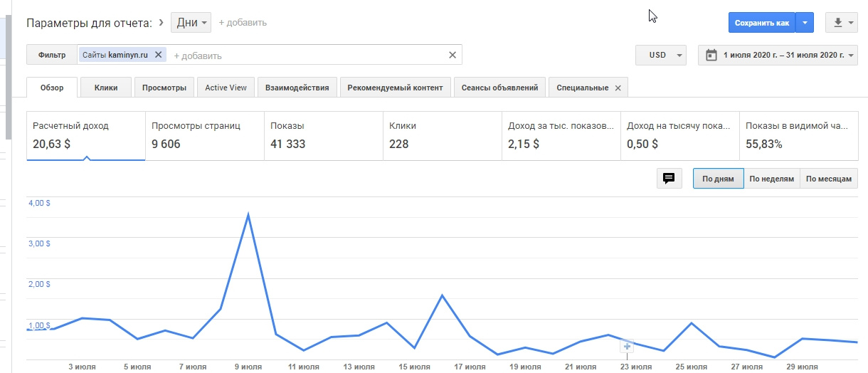Expand the Сохранить как dropdown arrow
The width and height of the screenshot is (868, 373).
click(805, 23)
